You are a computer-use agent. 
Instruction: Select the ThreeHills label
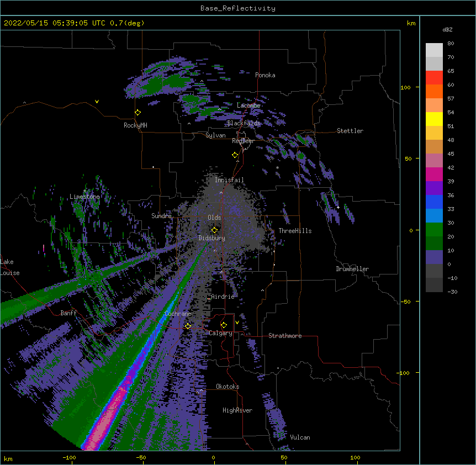pyautogui.click(x=295, y=231)
